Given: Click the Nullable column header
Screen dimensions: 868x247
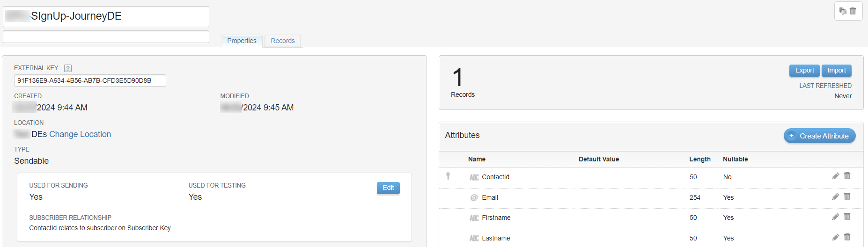Looking at the screenshot, I should pos(736,159).
